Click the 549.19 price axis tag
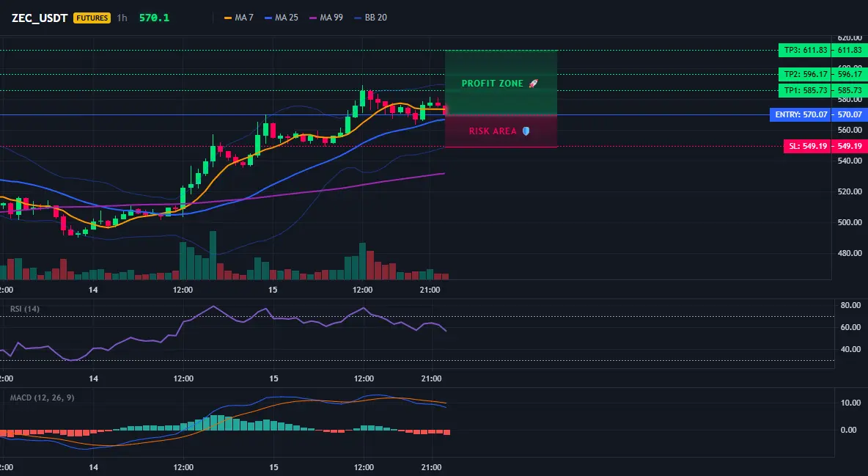The width and height of the screenshot is (868, 476). 850,146
